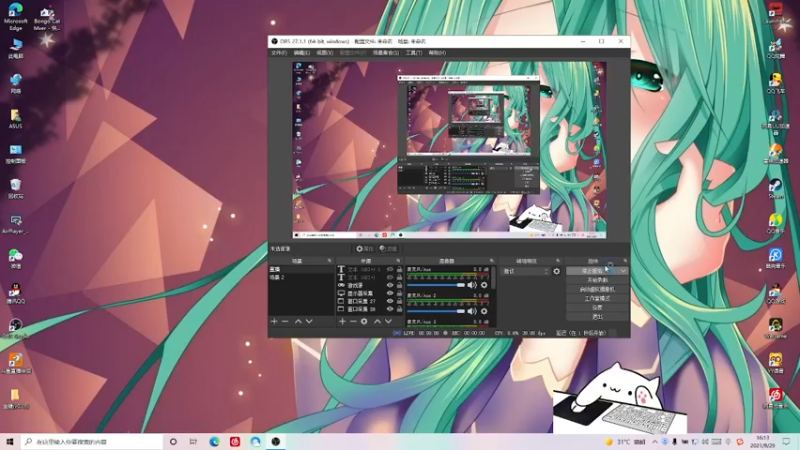This screenshot has height=450, width=800.
Task: Open Task View from the taskbar
Action: [193, 441]
